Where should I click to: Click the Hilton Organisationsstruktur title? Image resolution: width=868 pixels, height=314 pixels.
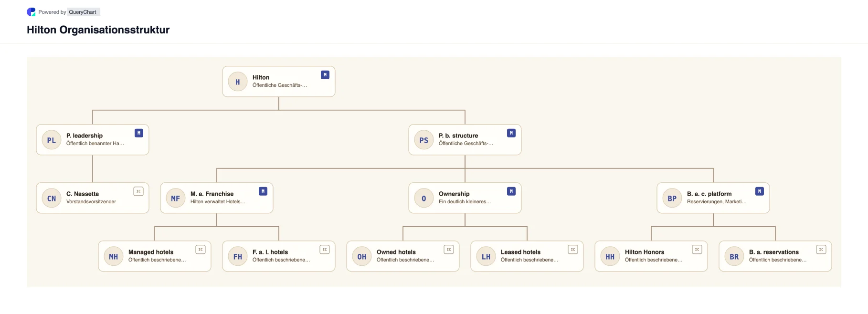pyautogui.click(x=98, y=30)
